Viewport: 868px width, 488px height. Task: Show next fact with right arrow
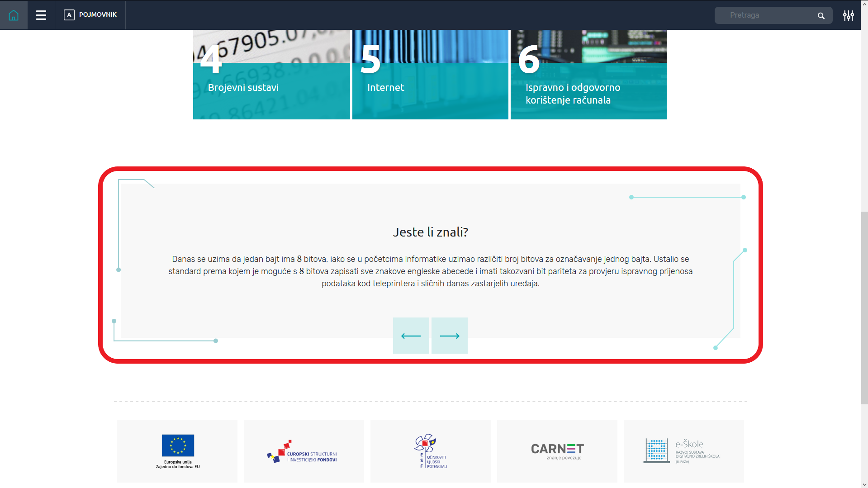tap(449, 336)
